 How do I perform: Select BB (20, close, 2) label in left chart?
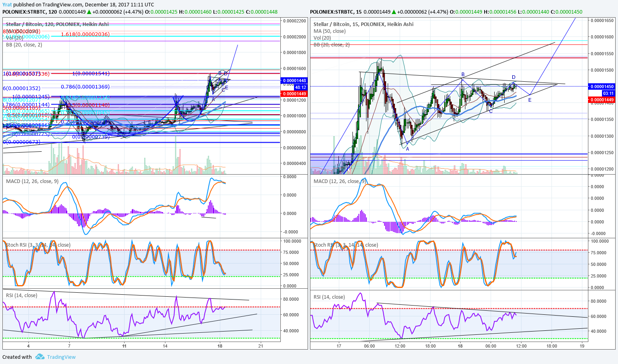point(24,45)
